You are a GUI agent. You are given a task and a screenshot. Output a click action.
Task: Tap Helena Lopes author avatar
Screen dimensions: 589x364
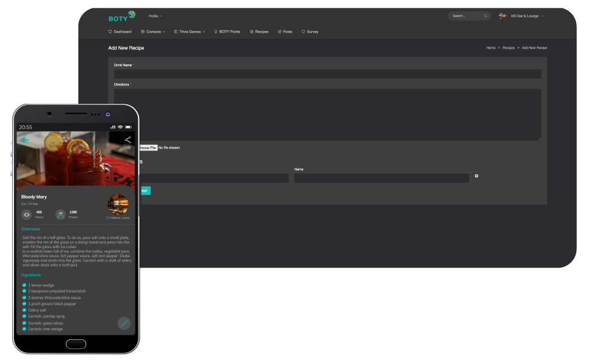pos(118,204)
